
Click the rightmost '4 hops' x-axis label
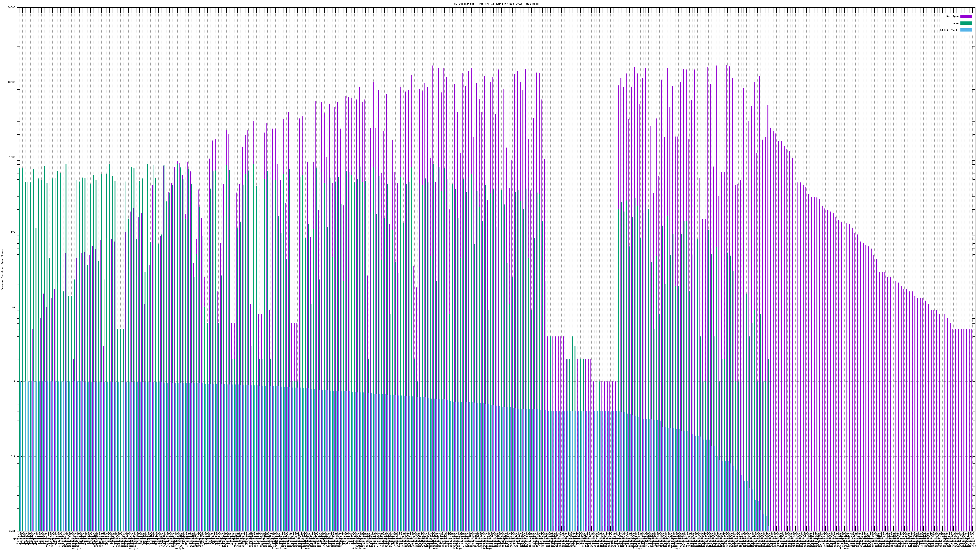pos(844,548)
